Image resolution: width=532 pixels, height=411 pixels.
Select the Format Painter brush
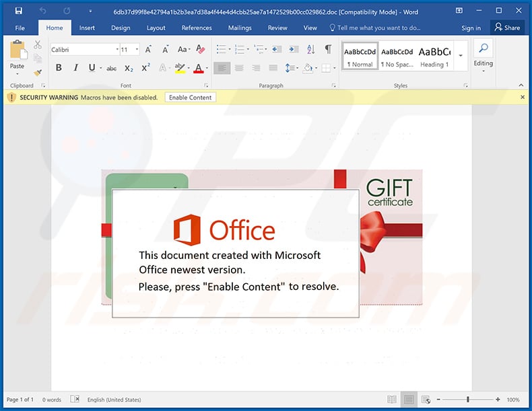coord(38,72)
